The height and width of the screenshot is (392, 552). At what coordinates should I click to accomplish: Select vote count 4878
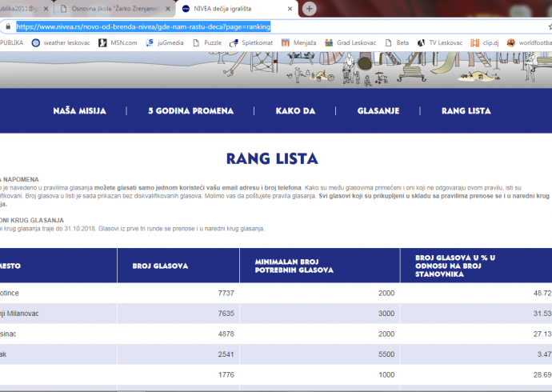pyautogui.click(x=226, y=334)
